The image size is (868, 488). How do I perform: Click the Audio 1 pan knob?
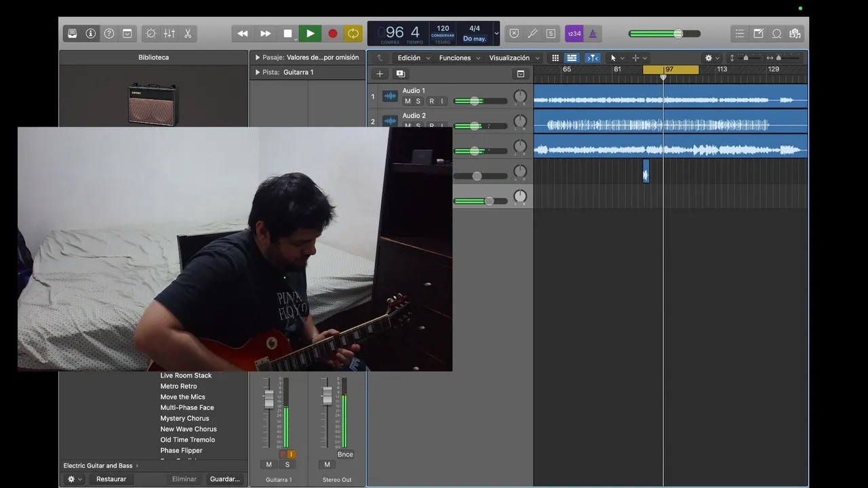tap(520, 96)
